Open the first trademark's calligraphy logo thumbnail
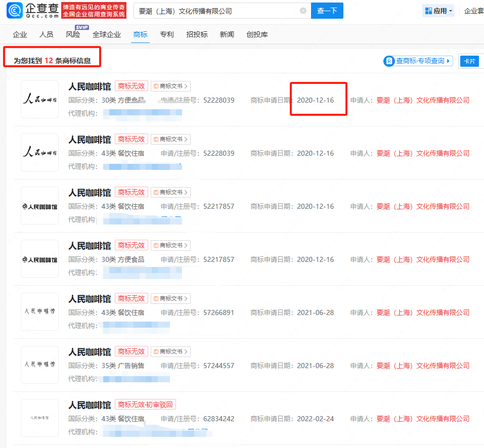Screen dimensions: 484x448 39,99
